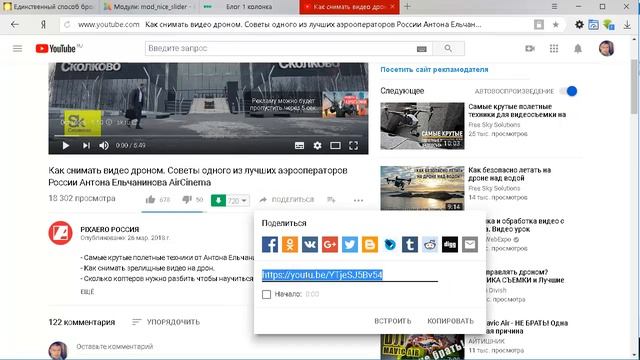Open 'Как безопасно летать' video thumbnail
Viewport: 640px width, 360px height.
click(x=422, y=188)
